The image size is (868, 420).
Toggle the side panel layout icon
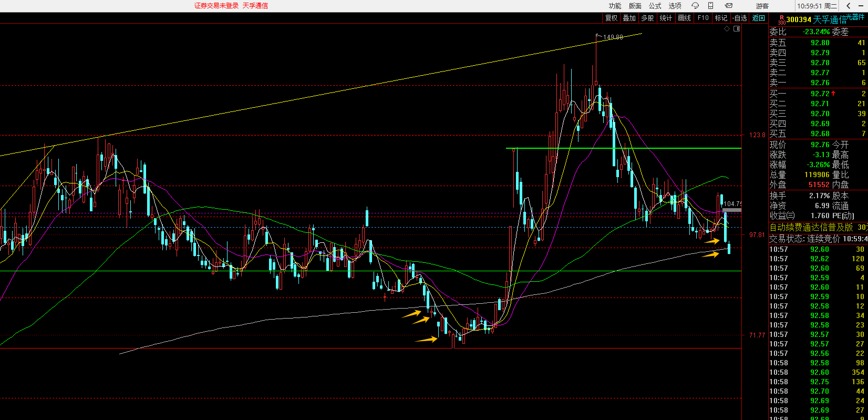pos(737,29)
